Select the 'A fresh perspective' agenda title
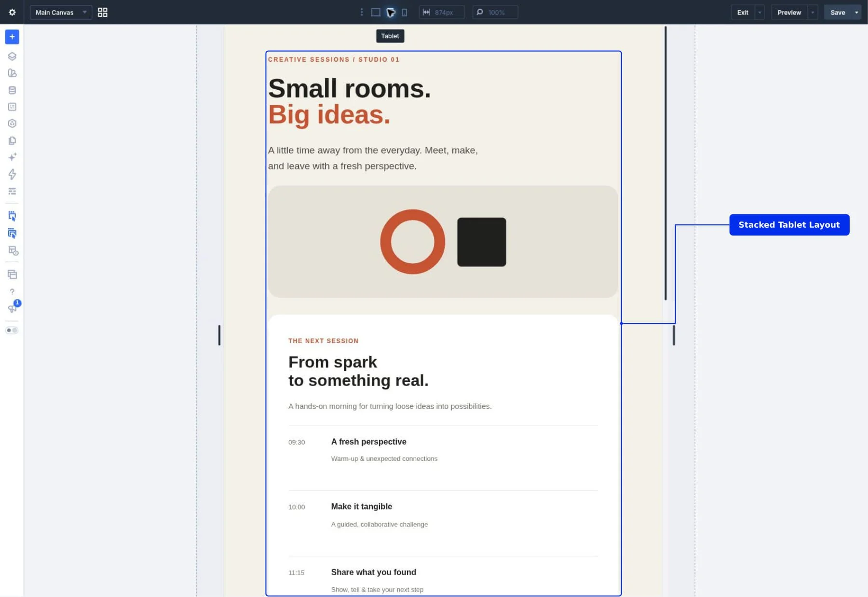Image resolution: width=868 pixels, height=597 pixels. pyautogui.click(x=369, y=442)
